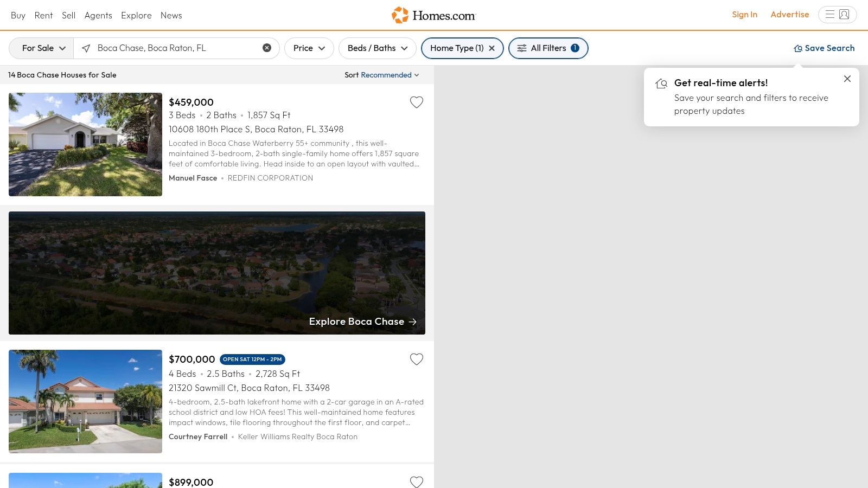Screen dimensions: 868x488
Task: Go to the Agents menu
Action: pos(98,15)
